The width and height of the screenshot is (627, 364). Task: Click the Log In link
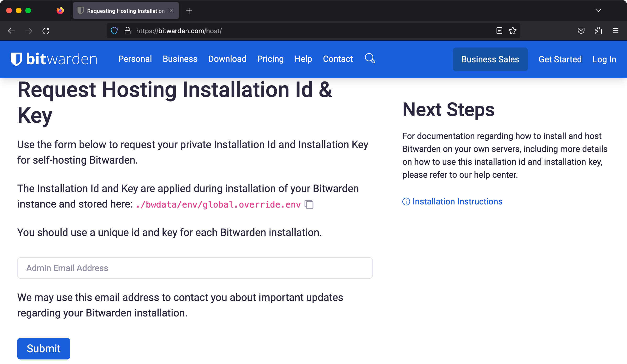[x=604, y=59]
